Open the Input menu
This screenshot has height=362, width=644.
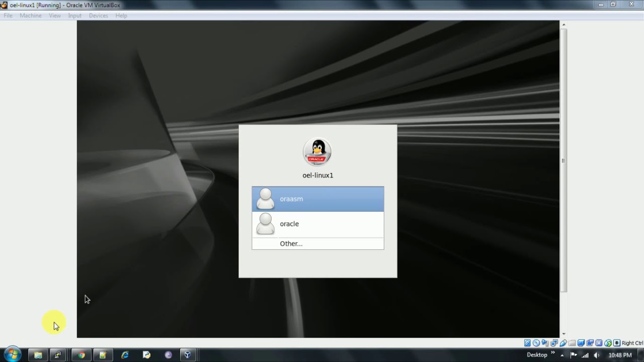coord(75,16)
